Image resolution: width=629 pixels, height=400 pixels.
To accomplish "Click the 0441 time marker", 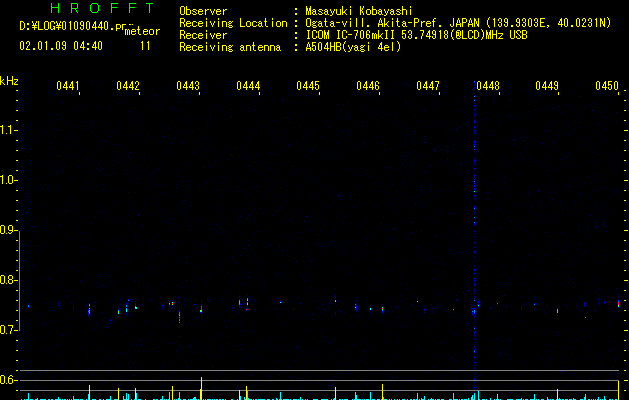I will pos(67,86).
